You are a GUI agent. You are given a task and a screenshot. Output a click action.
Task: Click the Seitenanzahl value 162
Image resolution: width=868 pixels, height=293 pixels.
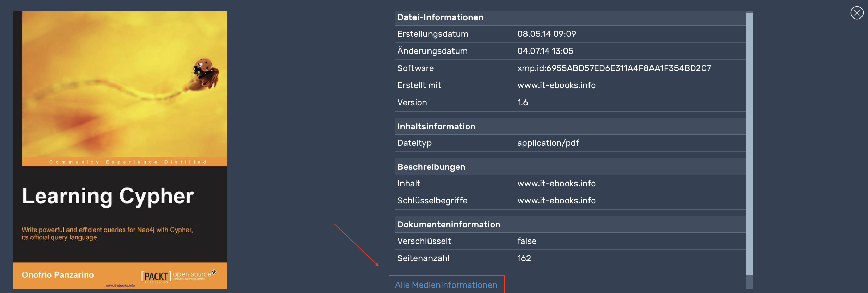pyautogui.click(x=524, y=258)
